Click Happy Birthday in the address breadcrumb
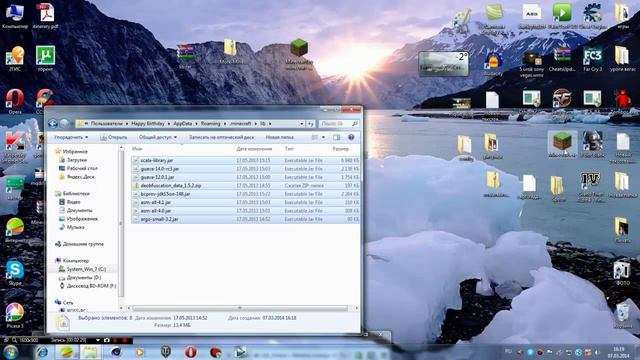The width and height of the screenshot is (640, 360). [148, 123]
